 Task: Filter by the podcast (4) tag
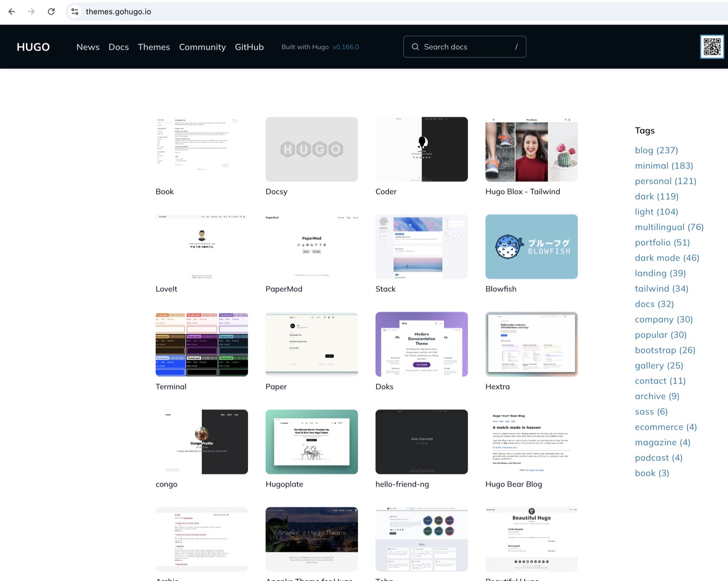(659, 458)
